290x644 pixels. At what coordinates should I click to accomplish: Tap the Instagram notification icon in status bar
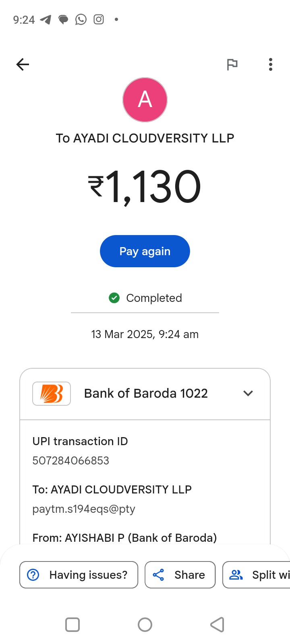point(99,20)
